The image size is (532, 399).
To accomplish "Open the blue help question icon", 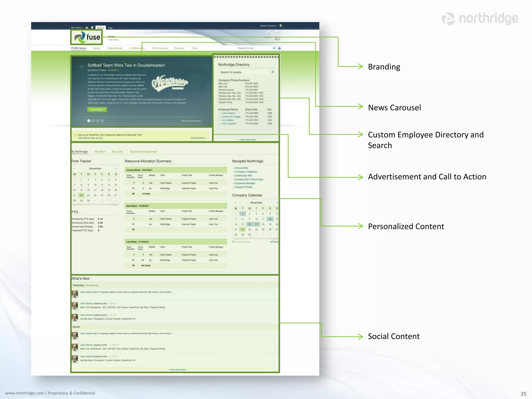I will tap(279, 48).
